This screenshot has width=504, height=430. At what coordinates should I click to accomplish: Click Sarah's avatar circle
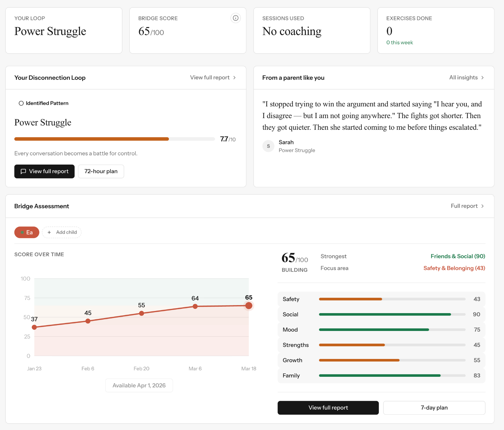coord(268,146)
